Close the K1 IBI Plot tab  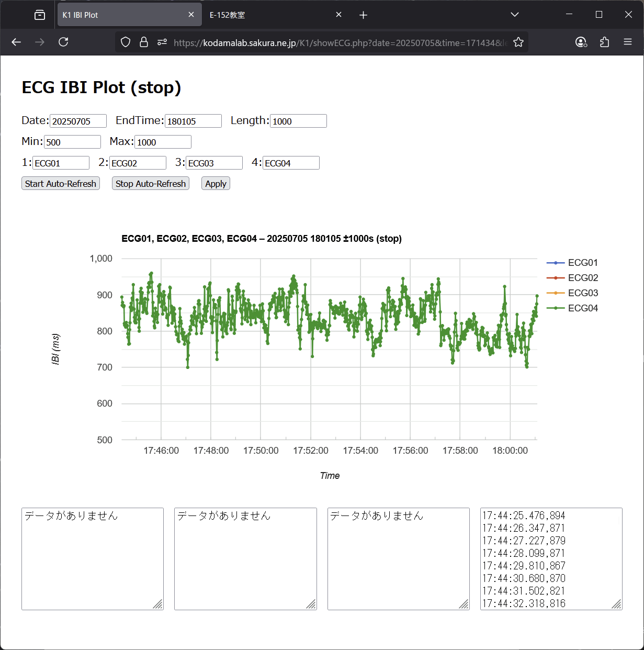[x=191, y=15]
